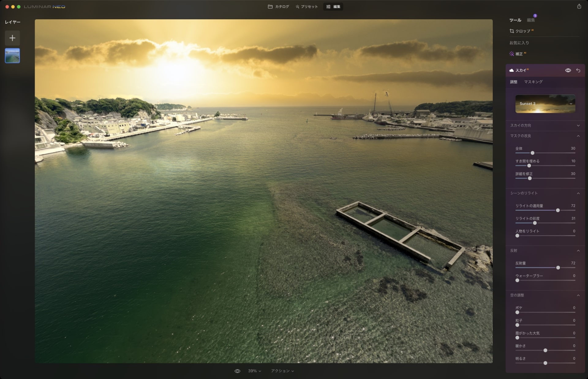Open the Actions (アクション) menu
This screenshot has height=379, width=588.
[282, 371]
